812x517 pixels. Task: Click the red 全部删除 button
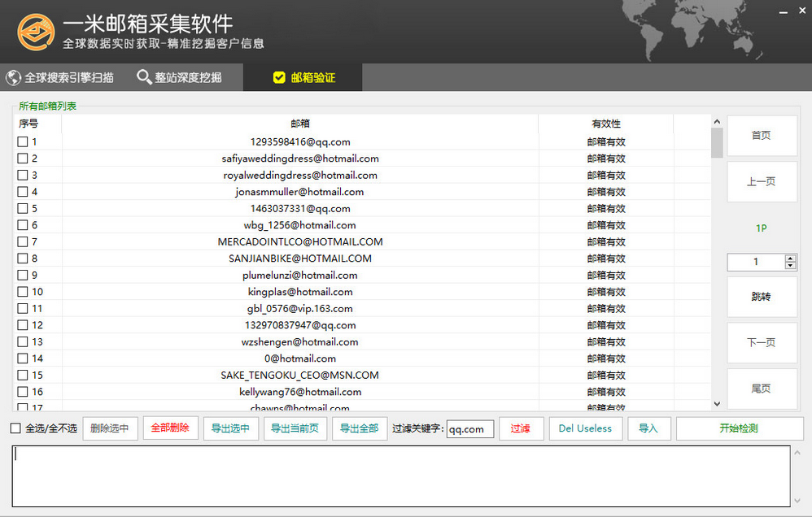click(169, 428)
